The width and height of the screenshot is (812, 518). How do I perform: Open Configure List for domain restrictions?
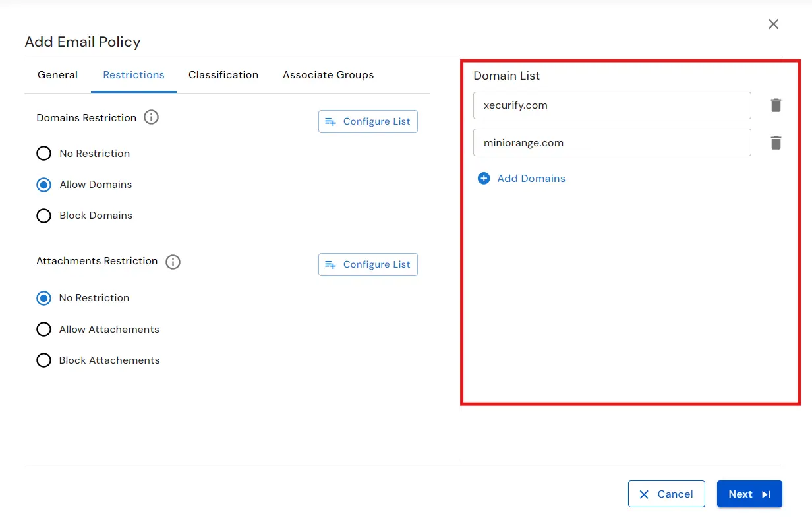[368, 121]
